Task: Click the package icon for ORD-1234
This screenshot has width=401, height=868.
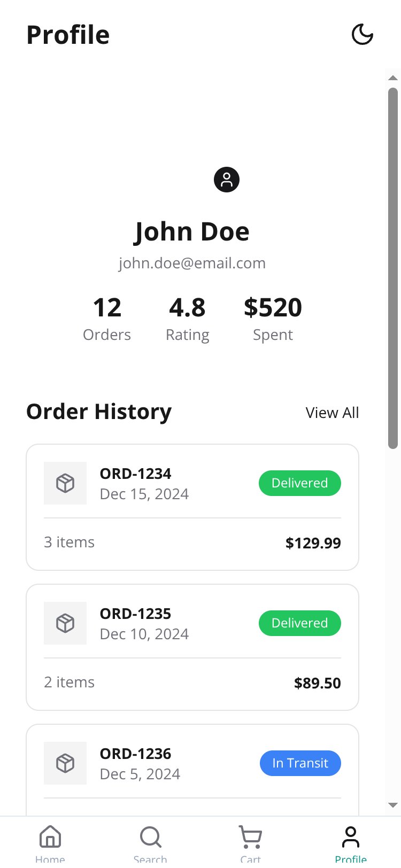Action: [x=65, y=483]
